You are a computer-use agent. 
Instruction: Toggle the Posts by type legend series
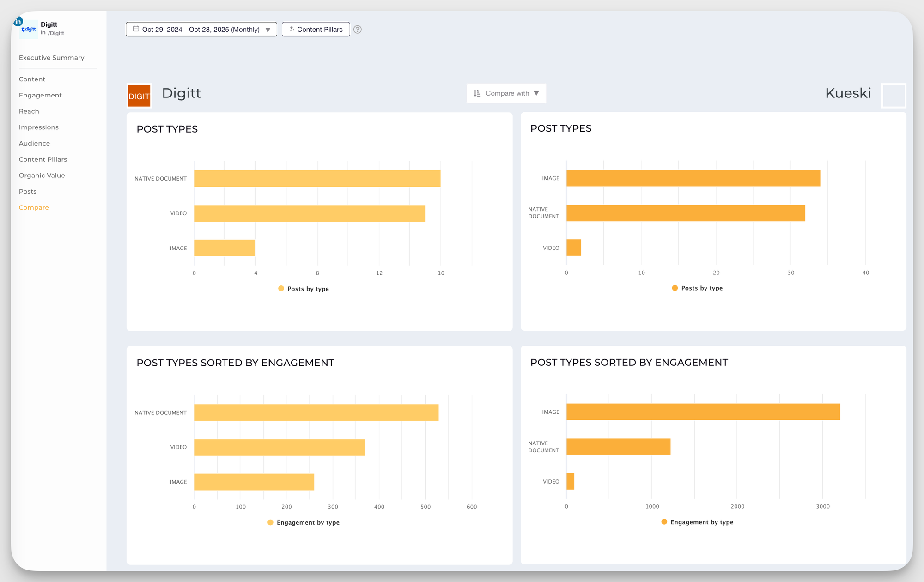pyautogui.click(x=303, y=288)
